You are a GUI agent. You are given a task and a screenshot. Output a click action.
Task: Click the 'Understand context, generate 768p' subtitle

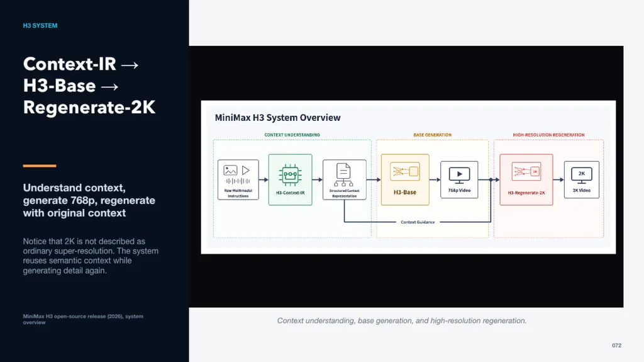tap(89, 200)
